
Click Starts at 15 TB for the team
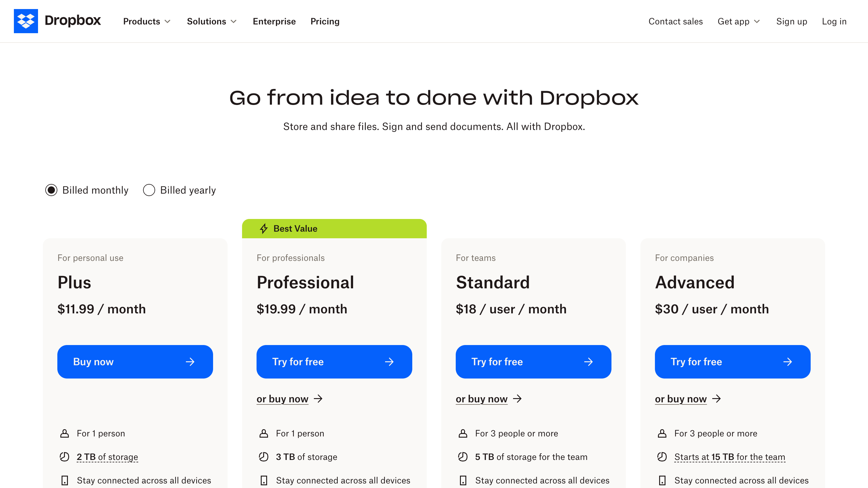[729, 457]
